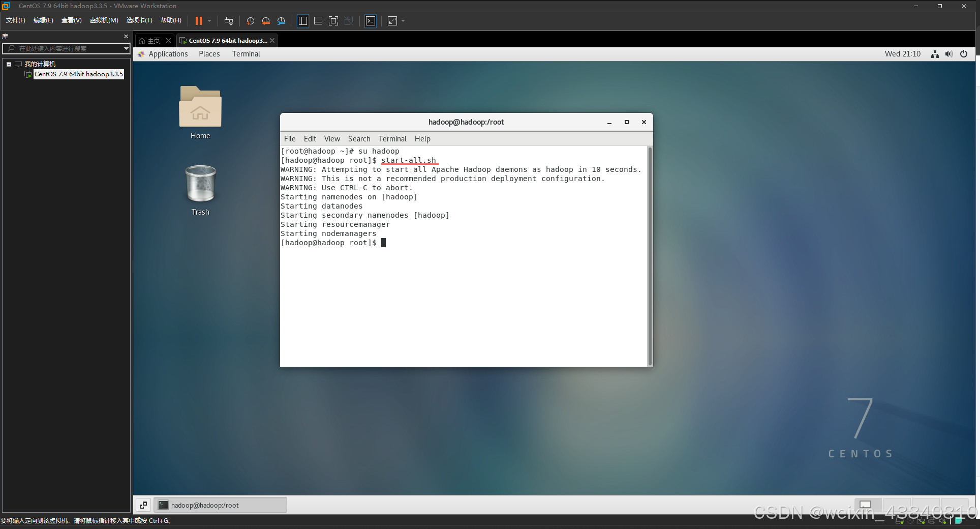The height and width of the screenshot is (529, 980).
Task: Open the Snapshot Manager
Action: click(x=281, y=21)
